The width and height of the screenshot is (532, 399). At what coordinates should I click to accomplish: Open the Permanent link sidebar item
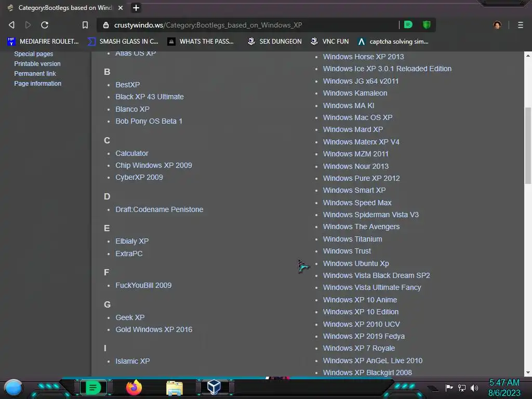pyautogui.click(x=35, y=74)
